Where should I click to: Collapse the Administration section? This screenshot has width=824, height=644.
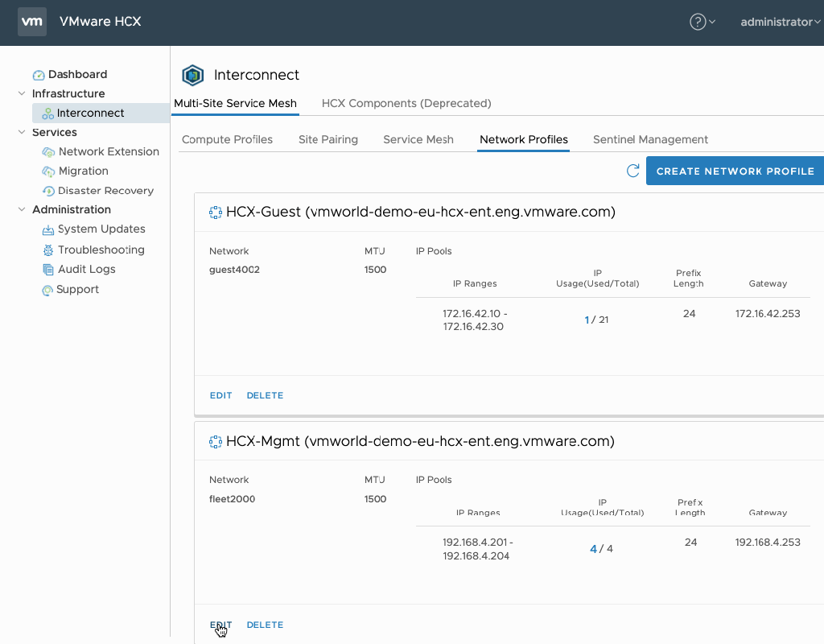(x=22, y=209)
